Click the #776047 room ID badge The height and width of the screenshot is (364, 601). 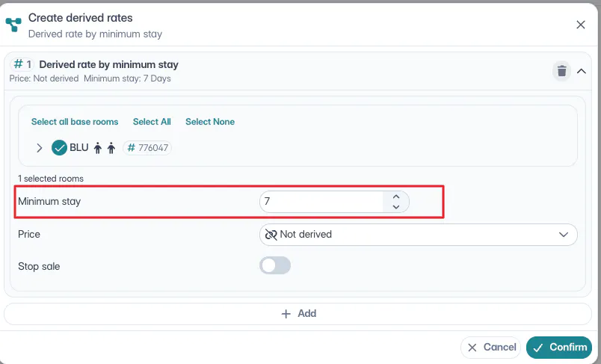147,148
